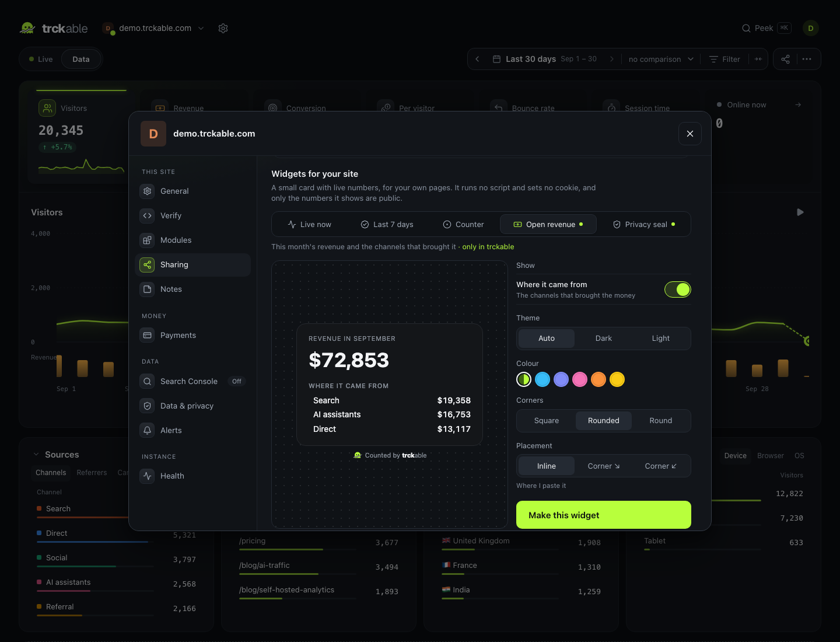This screenshot has height=642, width=840.
Task: Open the 'no comparison' dropdown
Action: (x=661, y=59)
